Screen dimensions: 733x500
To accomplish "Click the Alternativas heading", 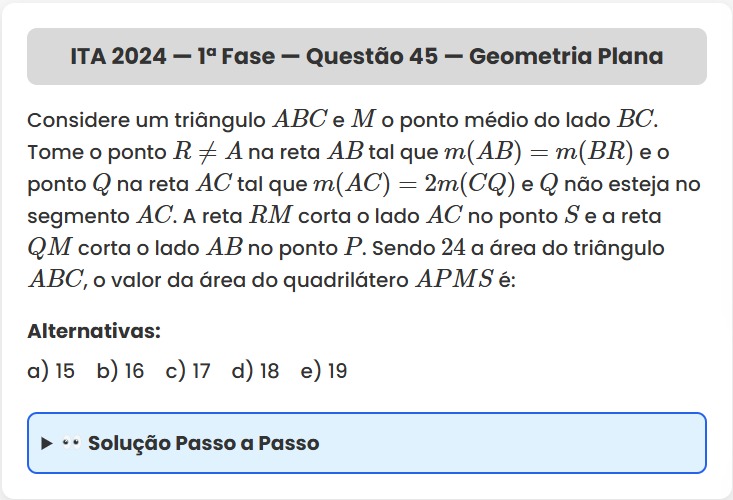I will 94,331.
